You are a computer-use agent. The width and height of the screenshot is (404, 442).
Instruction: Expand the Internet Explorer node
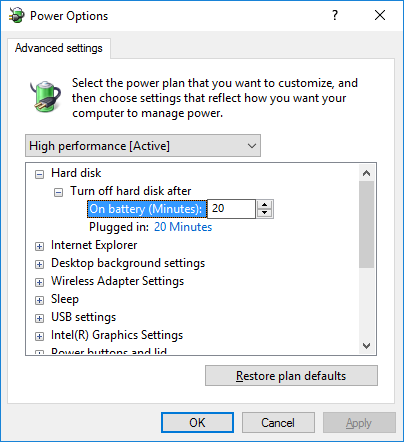(x=39, y=246)
